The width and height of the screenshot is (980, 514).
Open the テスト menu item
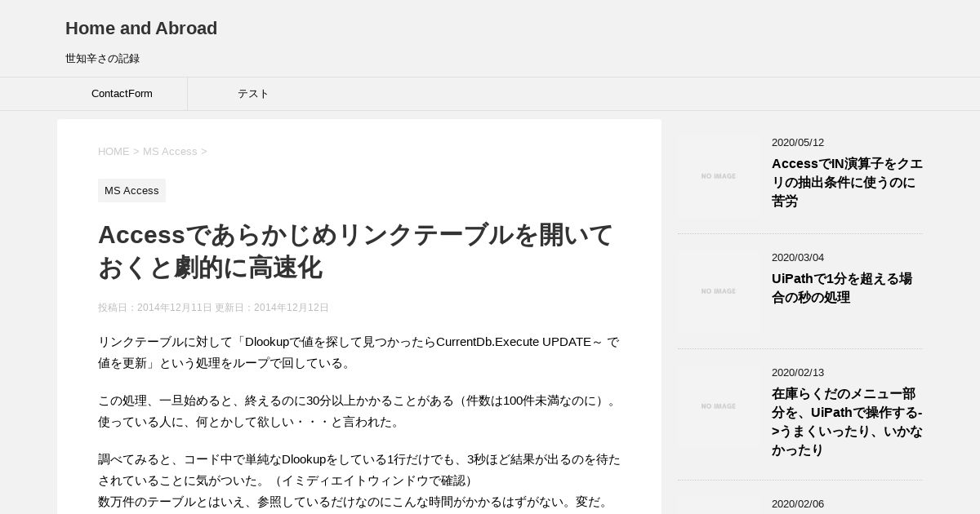[x=253, y=94]
